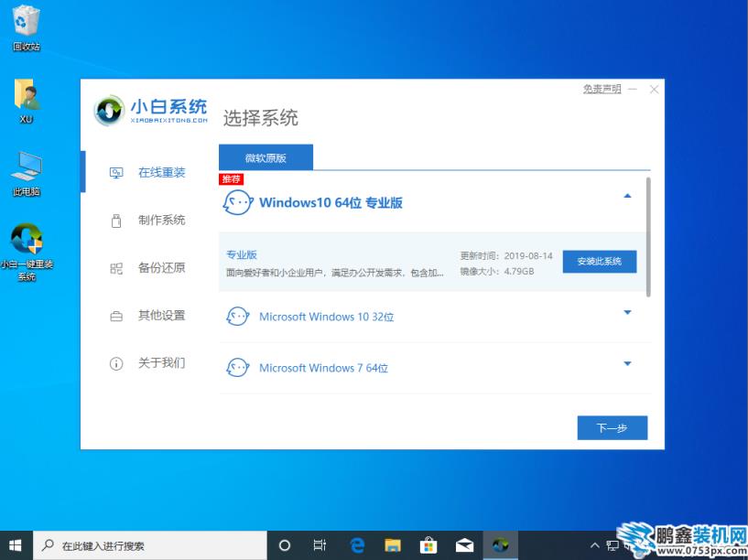Screen dimensions: 748x560
Task: Select 在线重装 in the sidebar
Action: coord(162,173)
